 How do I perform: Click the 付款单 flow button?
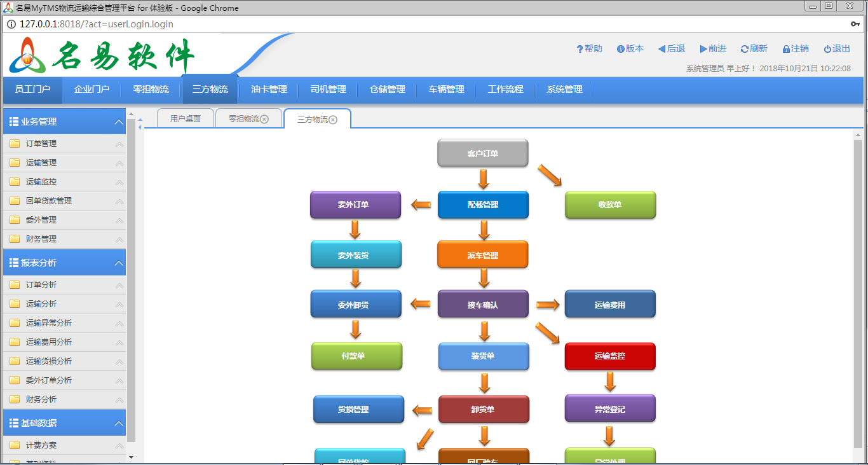tap(356, 356)
